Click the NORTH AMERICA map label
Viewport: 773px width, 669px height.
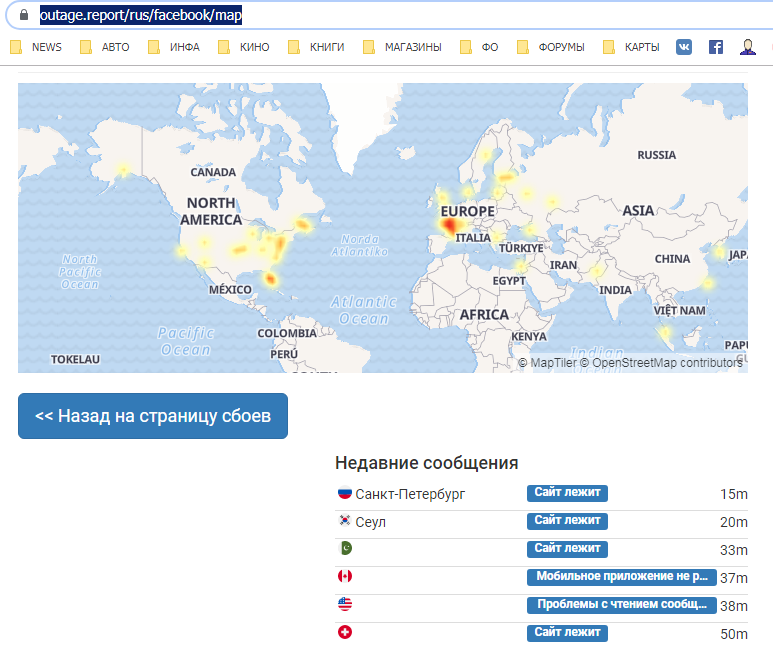[211, 211]
